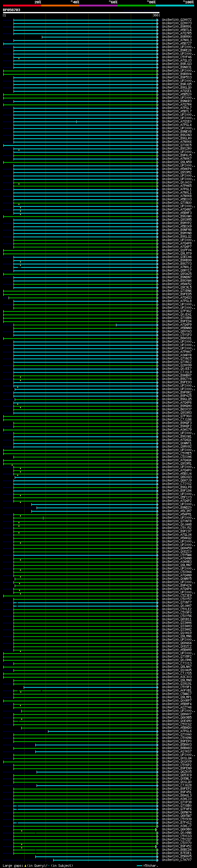Screen dimensions: 197x868
Task: Click the yellow gap triangle in bottom legend
Action: coord(25,865)
